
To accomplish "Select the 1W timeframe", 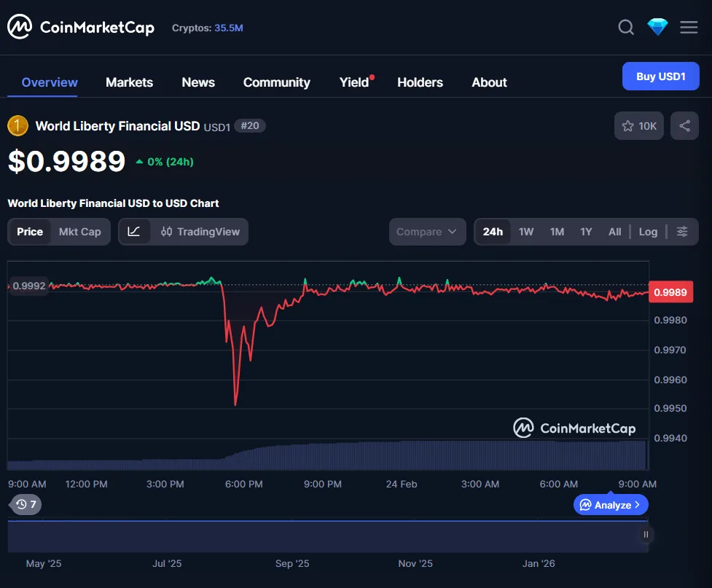I will [x=526, y=231].
